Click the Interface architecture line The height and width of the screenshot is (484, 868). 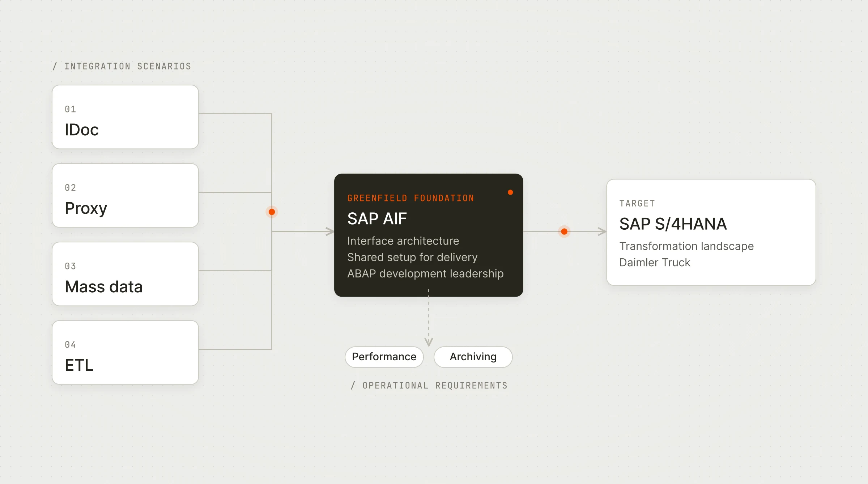(x=403, y=241)
